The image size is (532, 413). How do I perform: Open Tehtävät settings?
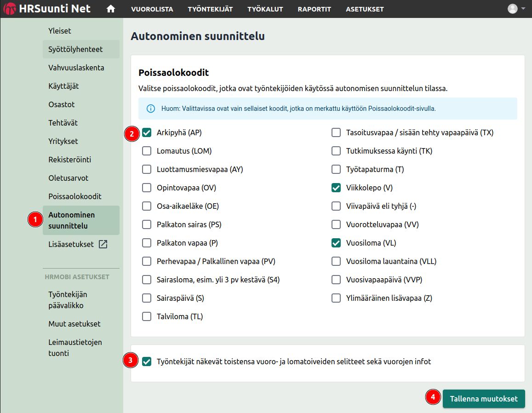81,122
